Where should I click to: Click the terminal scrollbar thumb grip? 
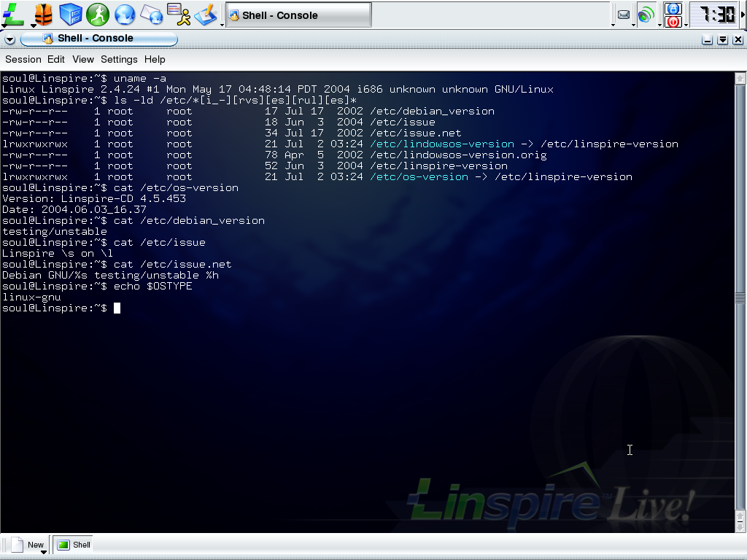(740, 298)
